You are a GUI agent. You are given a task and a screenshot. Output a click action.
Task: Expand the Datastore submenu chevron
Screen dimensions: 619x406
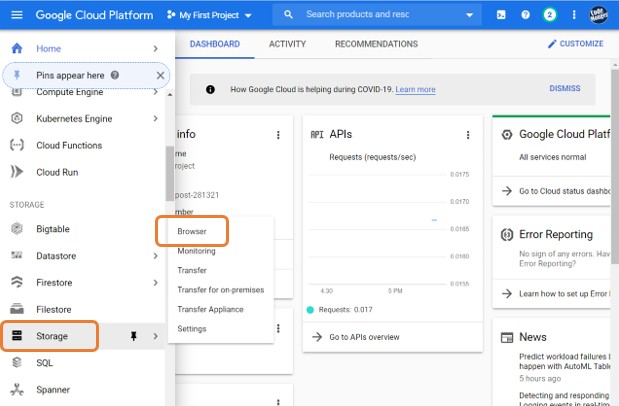coord(156,256)
